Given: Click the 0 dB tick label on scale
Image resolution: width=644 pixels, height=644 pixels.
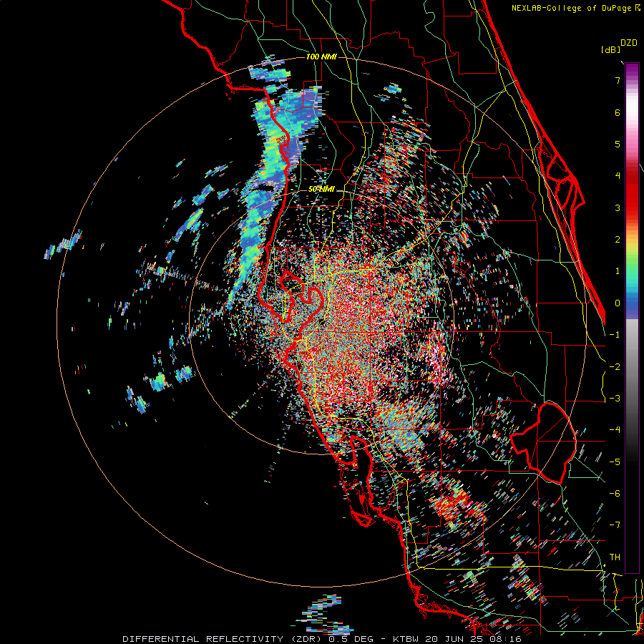Looking at the screenshot, I should coord(618,303).
